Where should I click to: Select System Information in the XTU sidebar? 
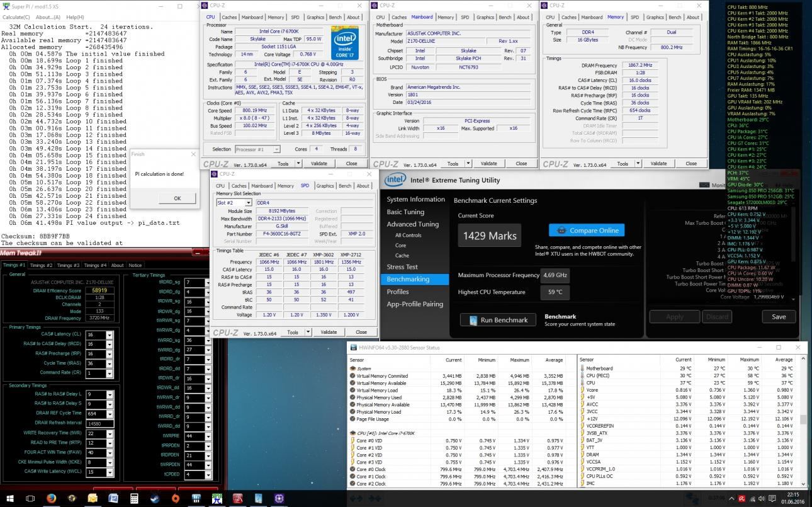coord(415,199)
